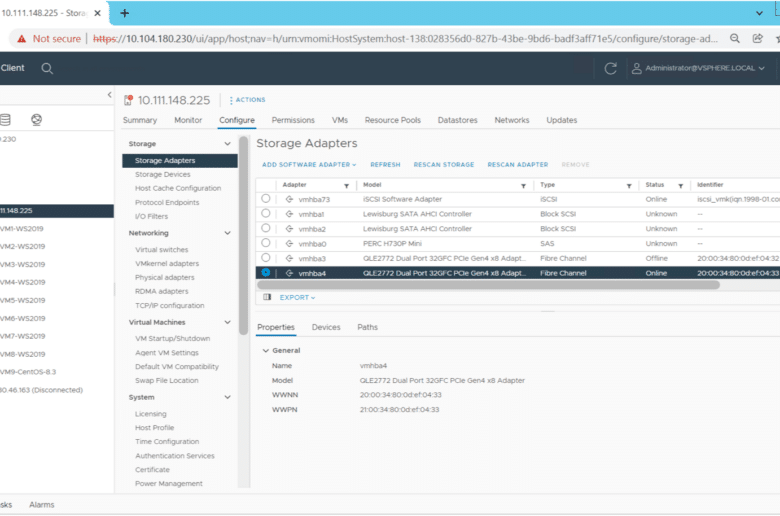Switch to the storage inventory view icon
The width and height of the screenshot is (780, 516).
[x=5, y=119]
